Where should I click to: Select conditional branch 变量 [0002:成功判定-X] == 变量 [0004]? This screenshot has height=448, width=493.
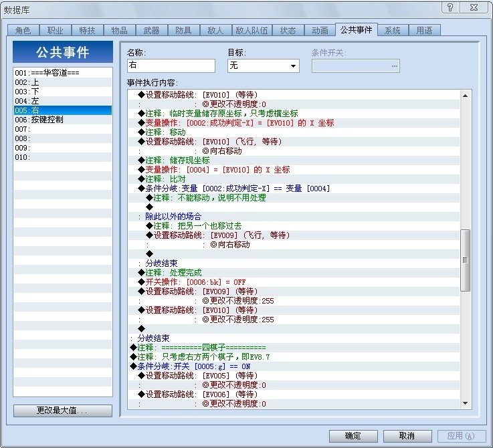tap(294, 189)
